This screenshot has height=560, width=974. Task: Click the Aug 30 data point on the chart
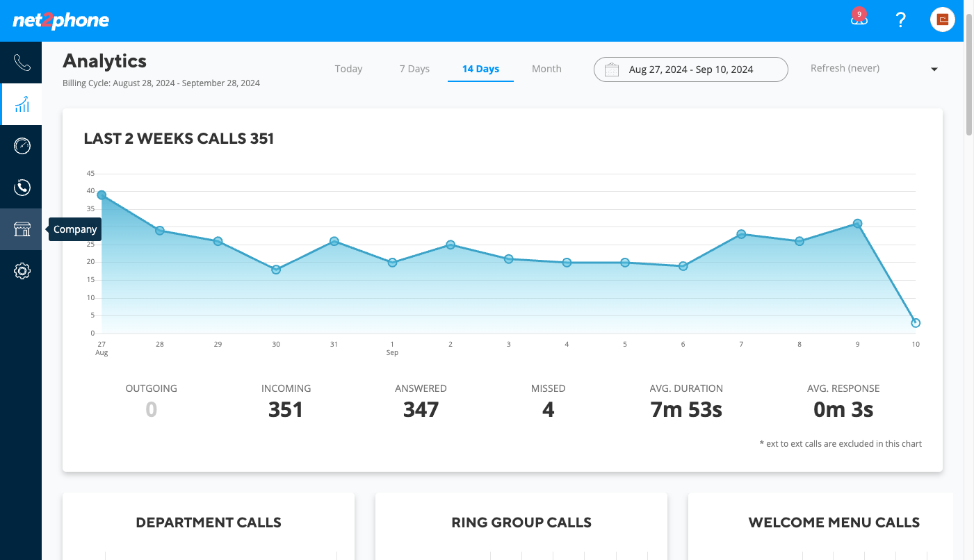pyautogui.click(x=276, y=270)
